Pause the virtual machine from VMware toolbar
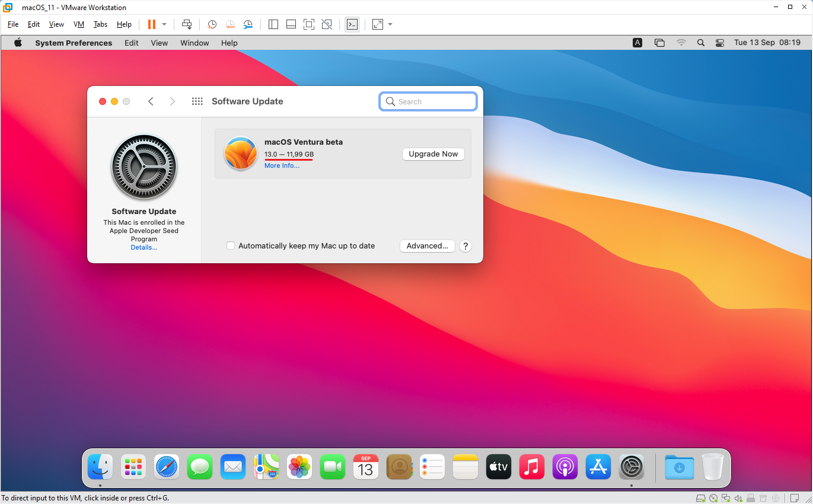The height and width of the screenshot is (504, 813). 152,24
